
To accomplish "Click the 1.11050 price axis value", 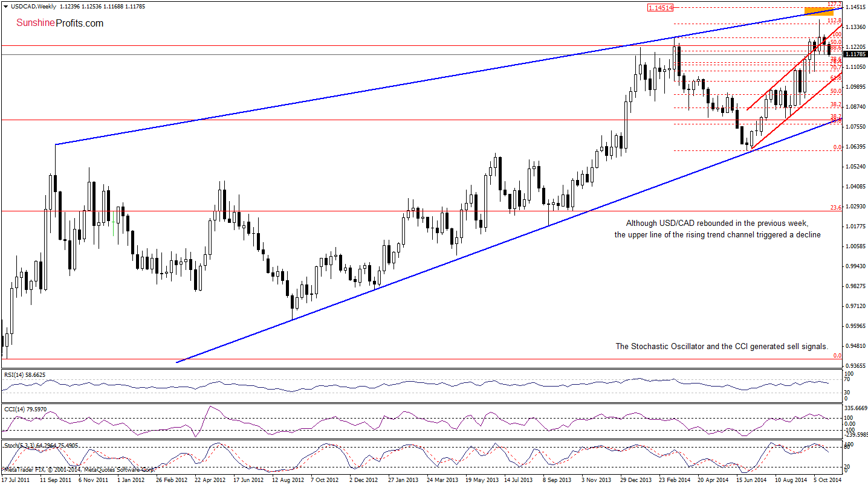I will [857, 67].
